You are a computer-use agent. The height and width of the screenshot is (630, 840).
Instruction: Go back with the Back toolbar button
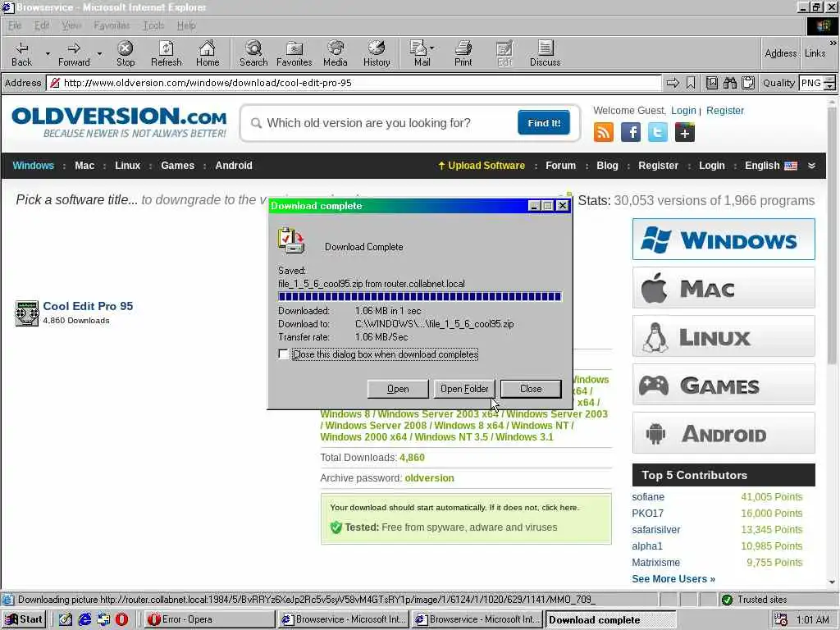(21, 54)
